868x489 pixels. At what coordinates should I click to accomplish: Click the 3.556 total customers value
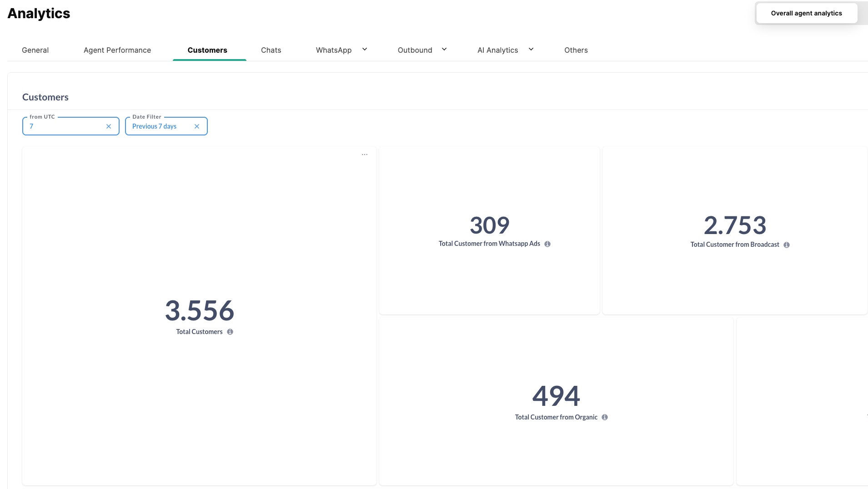[x=200, y=311]
